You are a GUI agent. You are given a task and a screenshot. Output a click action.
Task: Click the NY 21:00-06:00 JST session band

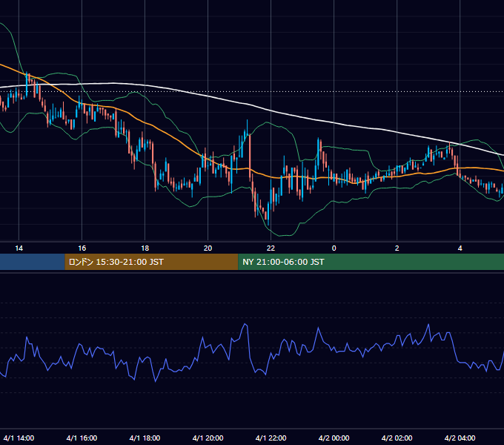[x=371, y=262]
